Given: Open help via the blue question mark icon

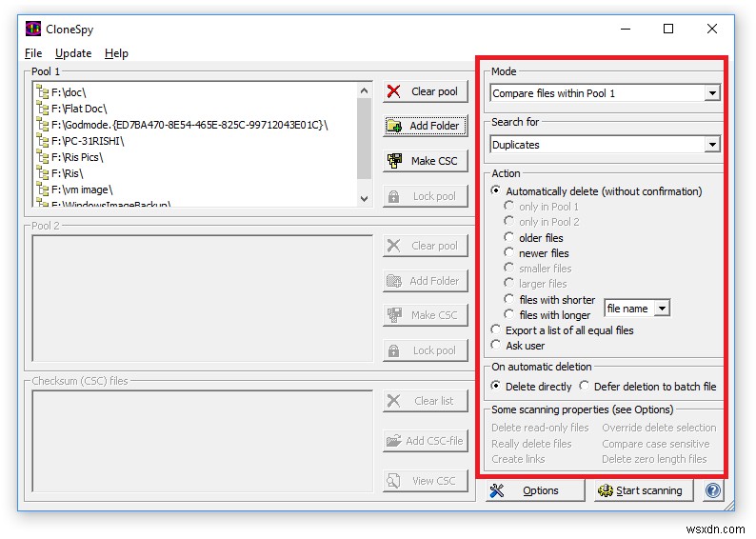Looking at the screenshot, I should tap(712, 490).
